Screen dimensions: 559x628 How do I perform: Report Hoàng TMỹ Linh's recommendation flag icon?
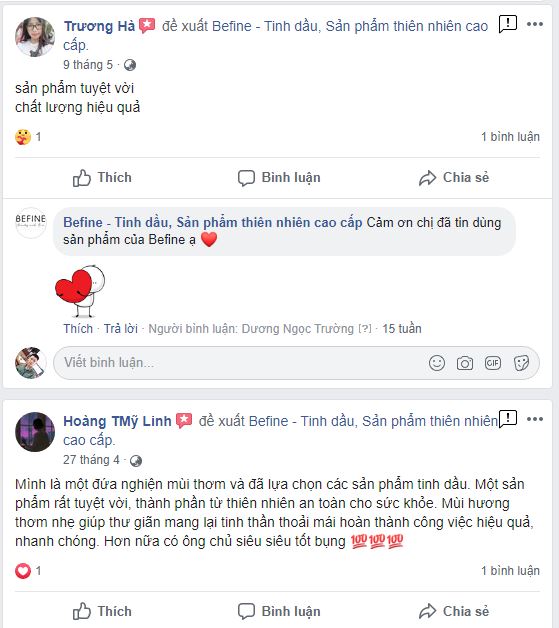(x=508, y=419)
